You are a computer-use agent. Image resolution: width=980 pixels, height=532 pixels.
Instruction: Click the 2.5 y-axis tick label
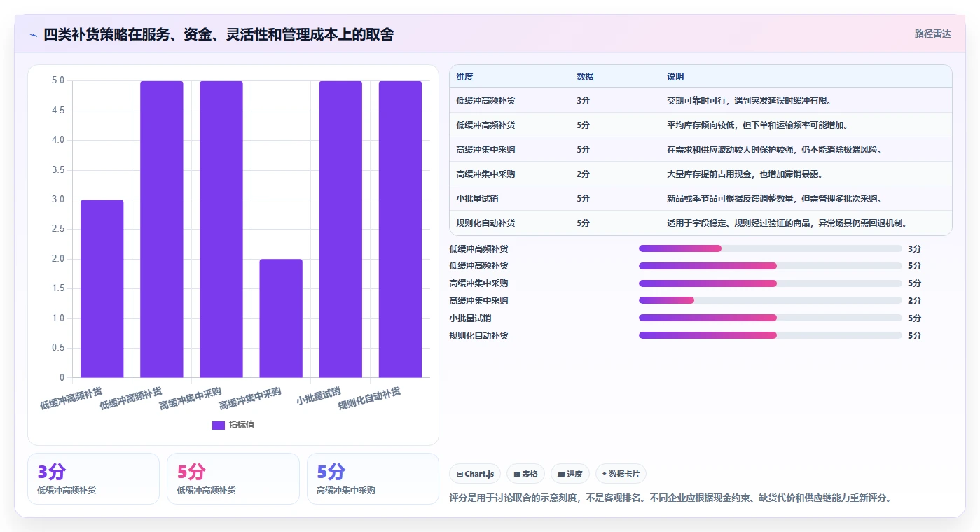pos(58,230)
